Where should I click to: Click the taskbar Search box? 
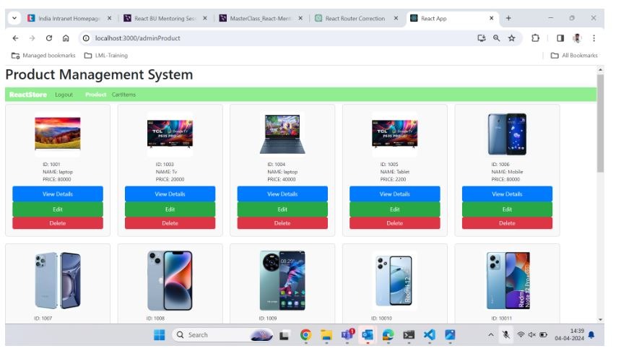(x=222, y=336)
